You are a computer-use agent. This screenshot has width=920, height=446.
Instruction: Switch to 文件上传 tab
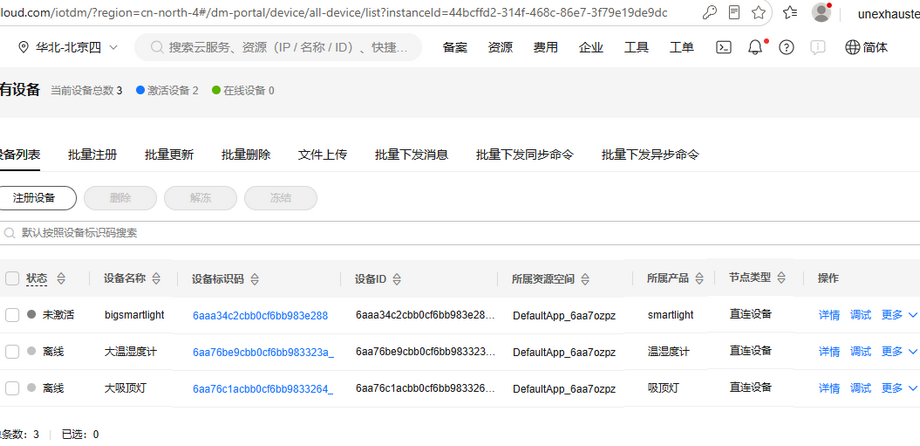322,155
